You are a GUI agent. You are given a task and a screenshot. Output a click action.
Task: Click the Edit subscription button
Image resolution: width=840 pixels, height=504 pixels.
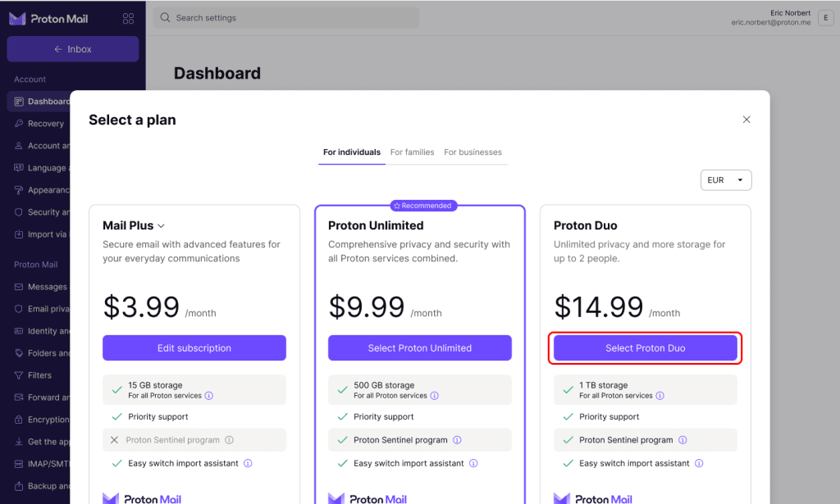point(194,348)
